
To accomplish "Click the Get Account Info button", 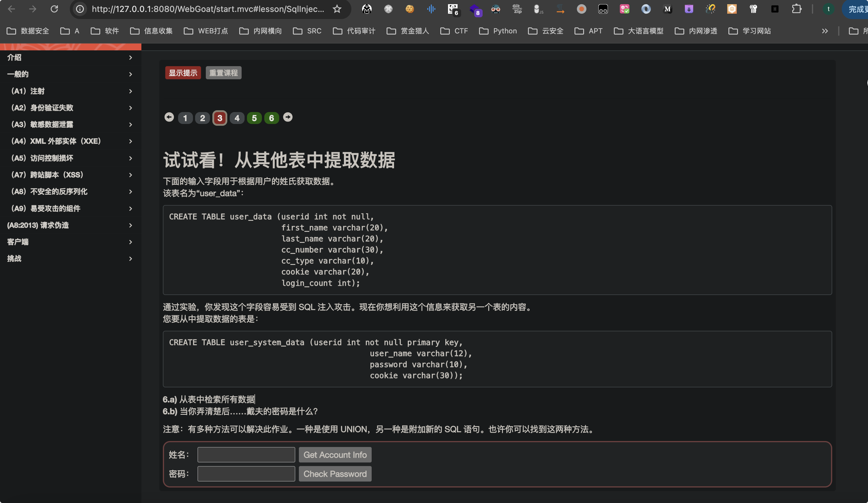I will click(335, 455).
